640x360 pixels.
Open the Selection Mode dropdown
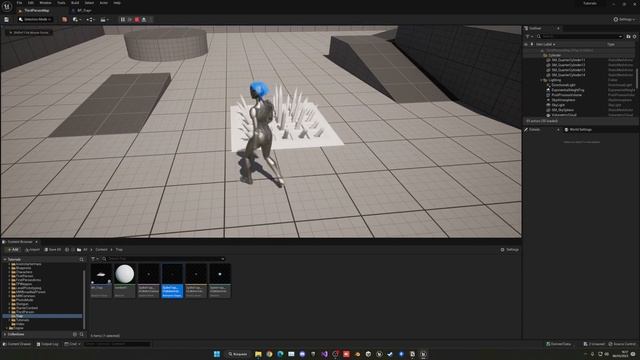[x=35, y=19]
